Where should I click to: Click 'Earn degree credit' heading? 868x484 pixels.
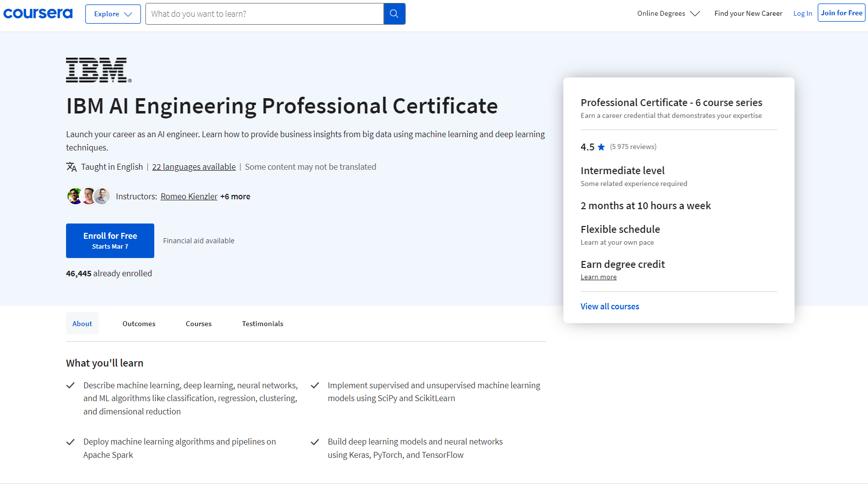623,264
